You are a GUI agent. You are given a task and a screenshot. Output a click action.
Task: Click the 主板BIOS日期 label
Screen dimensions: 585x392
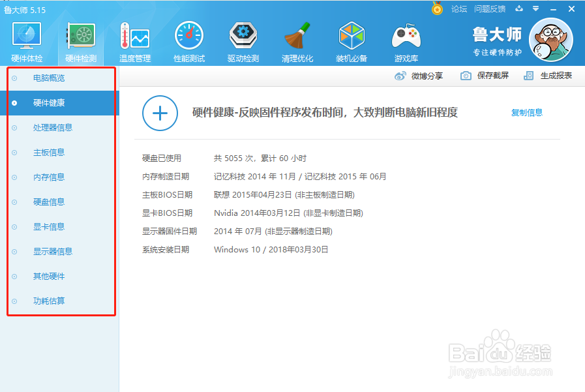(x=167, y=194)
